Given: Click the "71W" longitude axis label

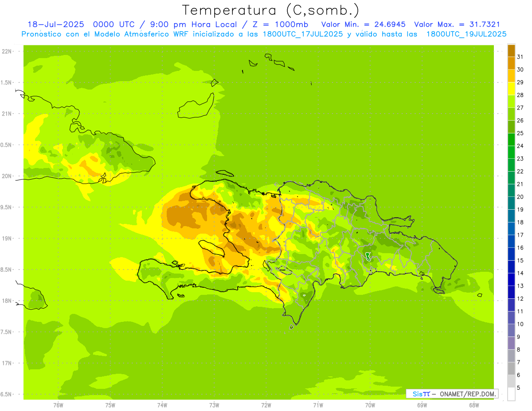Looking at the screenshot, I should [318, 405].
